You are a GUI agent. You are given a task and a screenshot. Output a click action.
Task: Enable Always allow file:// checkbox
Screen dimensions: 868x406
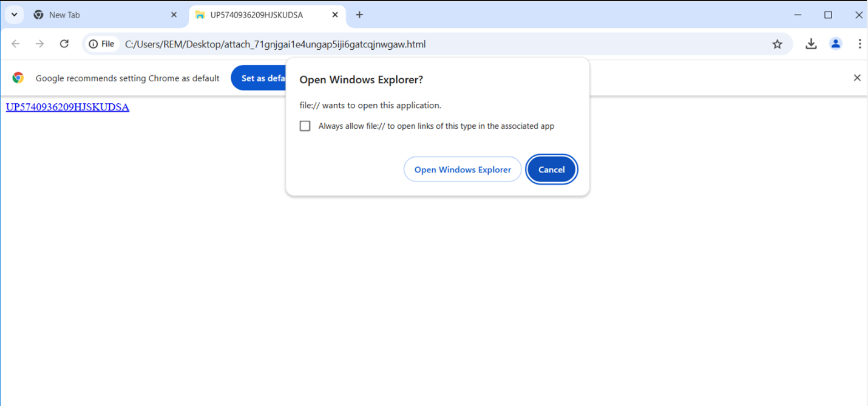coord(305,126)
